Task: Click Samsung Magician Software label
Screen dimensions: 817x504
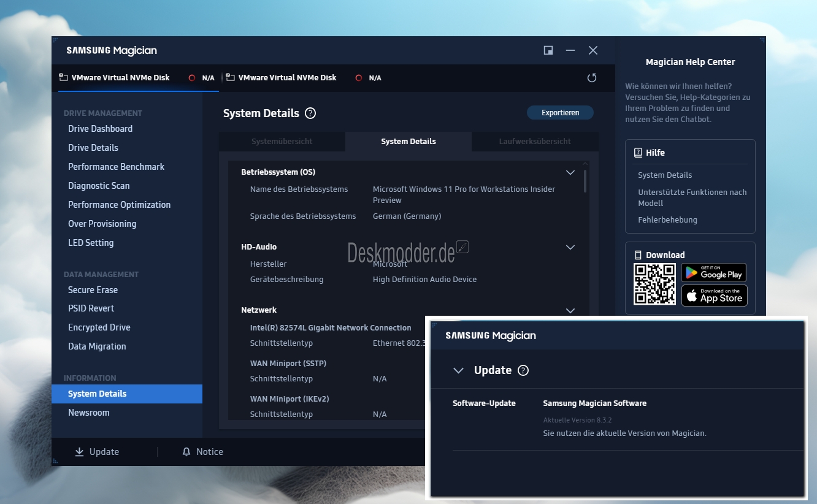Action: 594,403
